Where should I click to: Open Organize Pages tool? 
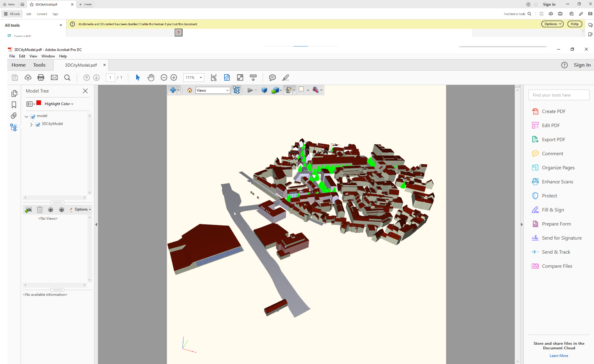[x=553, y=167]
